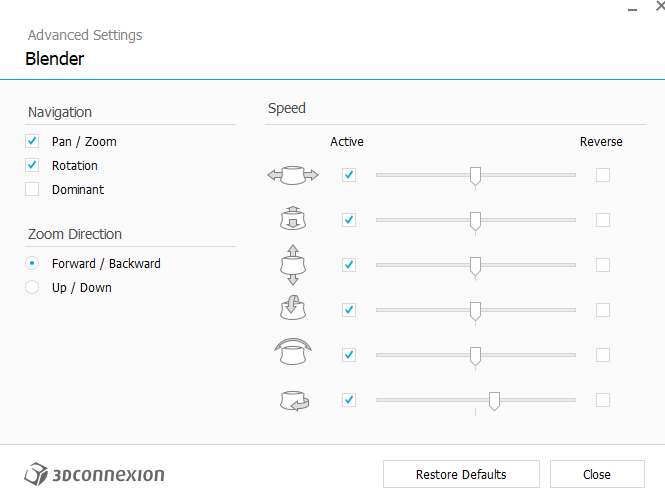
Task: Select Forward / Backward zoom direction
Action: [x=32, y=263]
